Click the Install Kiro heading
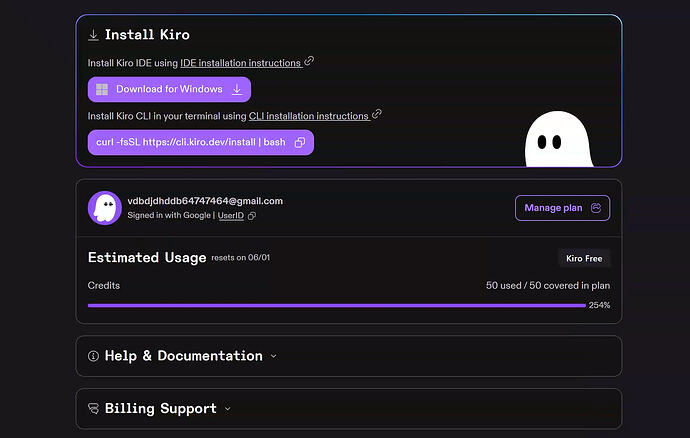The height and width of the screenshot is (438, 690). (x=147, y=35)
